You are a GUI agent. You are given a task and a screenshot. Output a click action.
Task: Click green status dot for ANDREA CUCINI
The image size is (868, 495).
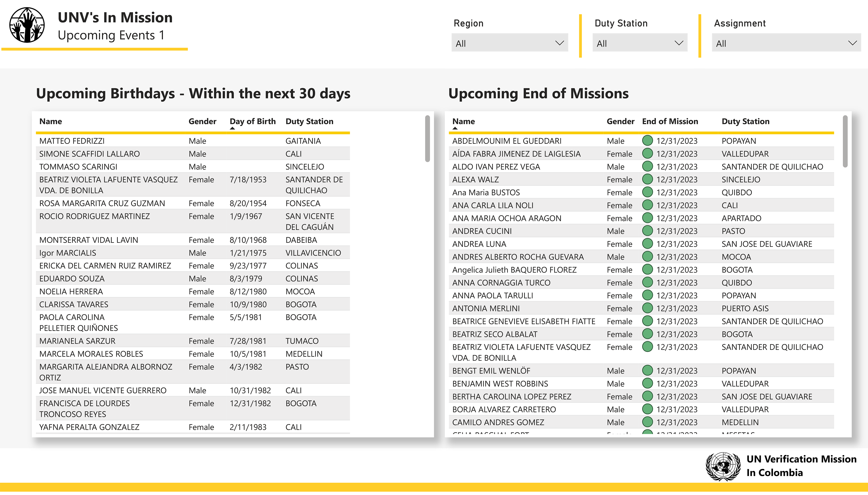click(647, 231)
